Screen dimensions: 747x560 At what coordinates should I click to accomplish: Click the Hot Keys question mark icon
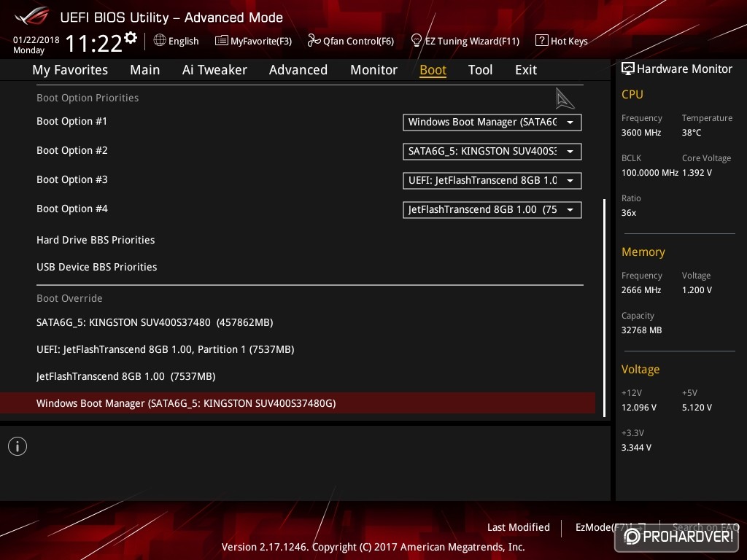542,41
